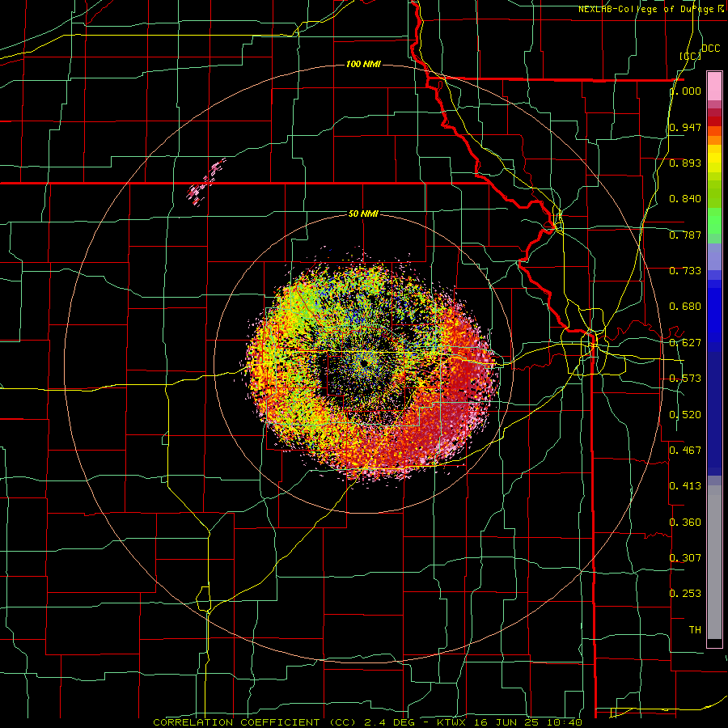Click the 0.680 legend value

coord(685,307)
